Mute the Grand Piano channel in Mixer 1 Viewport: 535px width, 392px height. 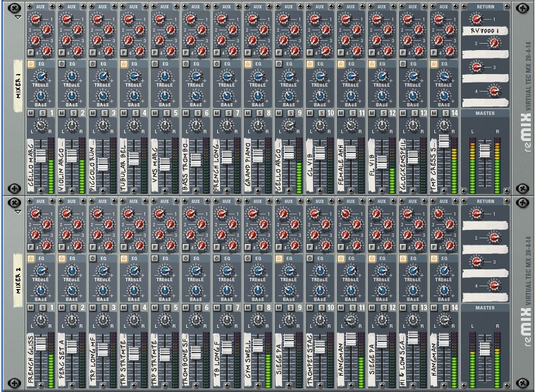(x=247, y=113)
